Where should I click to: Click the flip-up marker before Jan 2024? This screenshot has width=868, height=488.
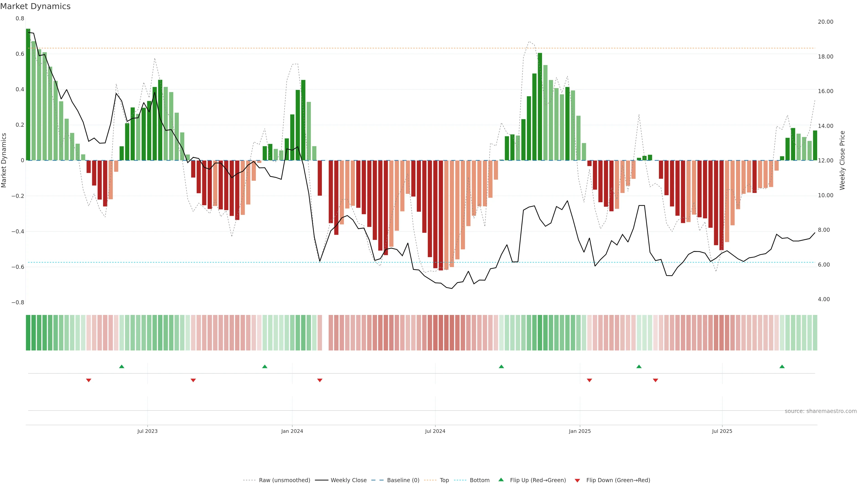265,366
